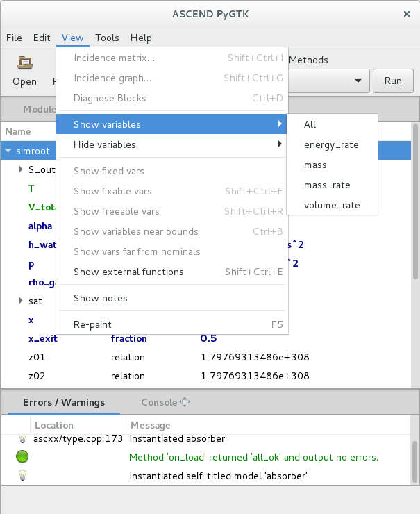Close the ASCEND PyGTK window
Image resolution: width=420 pixels, height=514 pixels.
(407, 14)
